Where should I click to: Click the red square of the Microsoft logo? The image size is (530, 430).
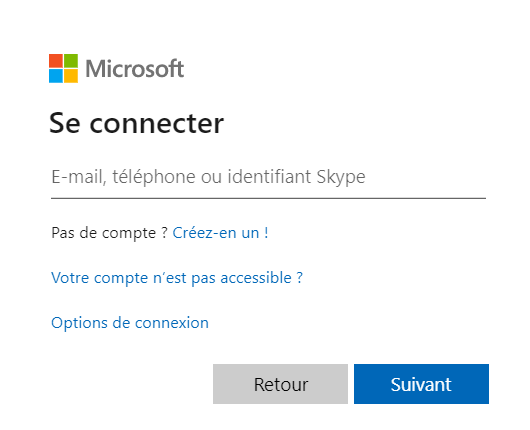pos(56,61)
